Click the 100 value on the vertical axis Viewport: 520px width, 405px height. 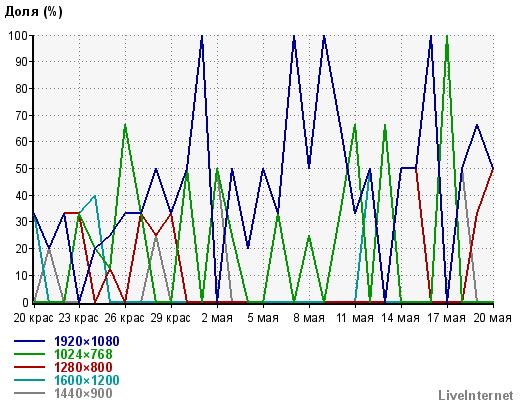[x=18, y=36]
